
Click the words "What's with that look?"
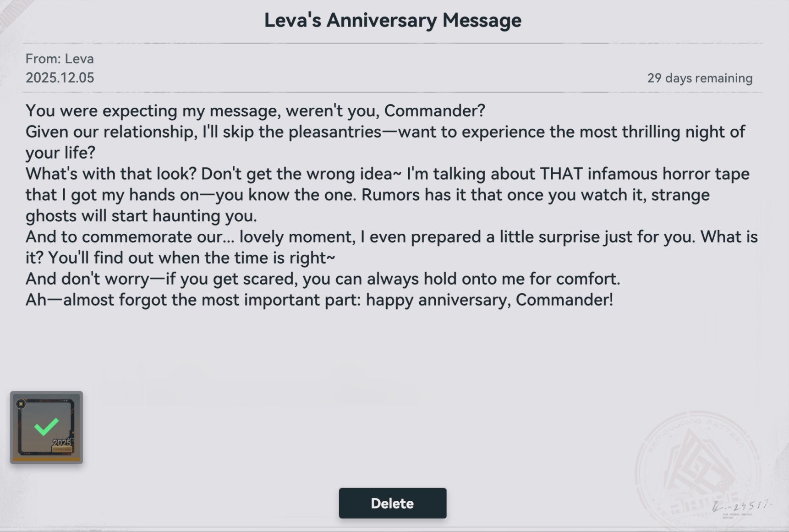pyautogui.click(x=110, y=174)
